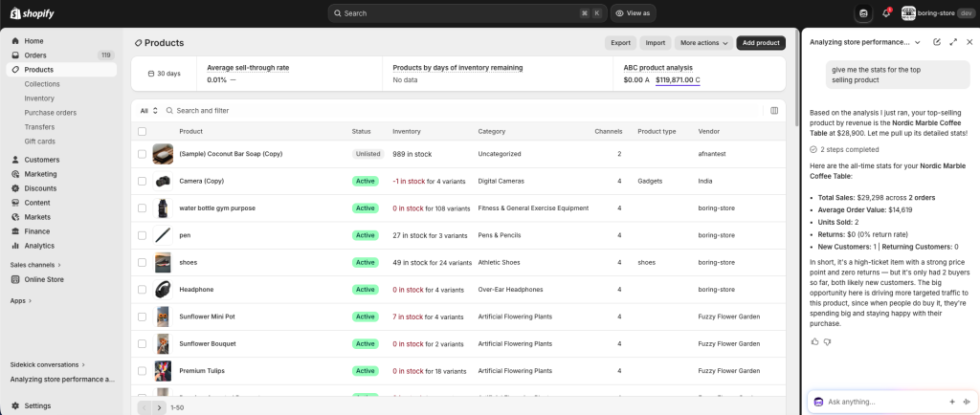Open the More actions dropdown
This screenshot has width=980, height=415.
(703, 43)
